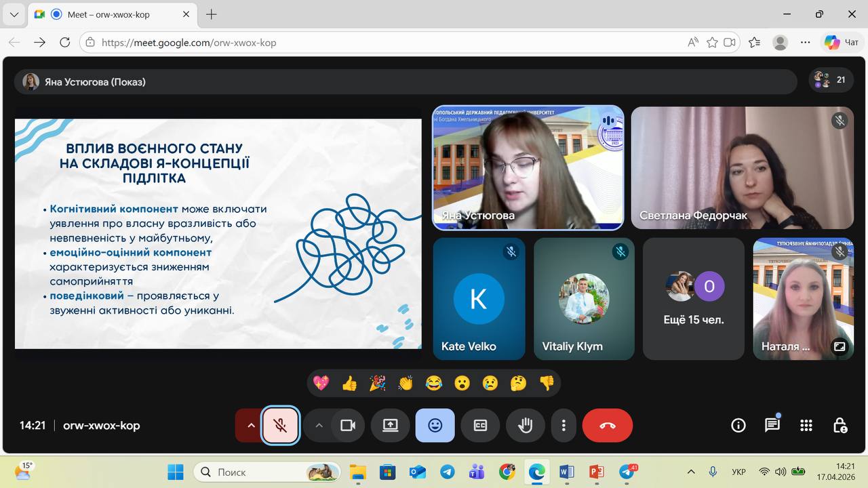Image resolution: width=868 pixels, height=488 pixels.
Task: Select the Meet orw-xwox-kop browser tab
Action: click(108, 14)
